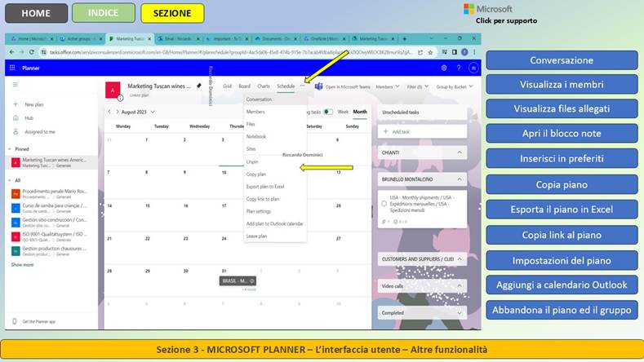Open Curso de samba para criança plan
The width and height of the screenshot is (644, 362).
pyautogui.click(x=50, y=208)
